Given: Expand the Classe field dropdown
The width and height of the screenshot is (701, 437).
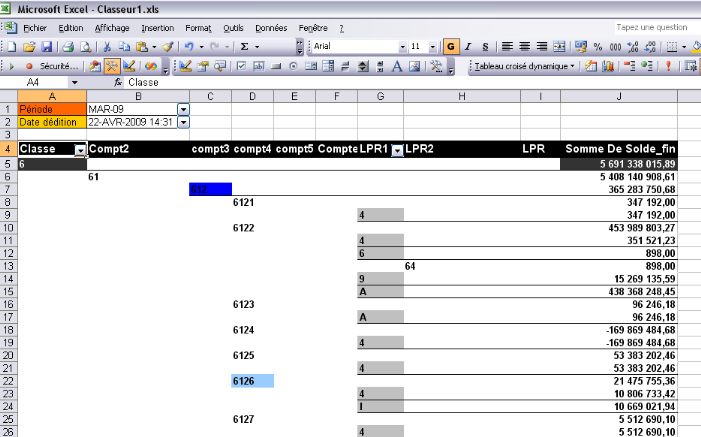Looking at the screenshot, I should [80, 150].
